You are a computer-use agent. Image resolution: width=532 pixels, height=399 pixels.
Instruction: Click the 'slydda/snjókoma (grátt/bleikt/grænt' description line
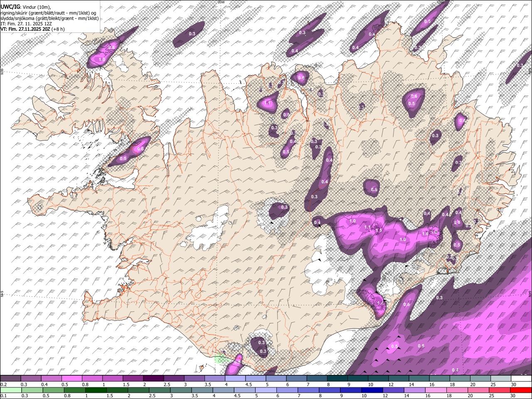click(x=49, y=18)
